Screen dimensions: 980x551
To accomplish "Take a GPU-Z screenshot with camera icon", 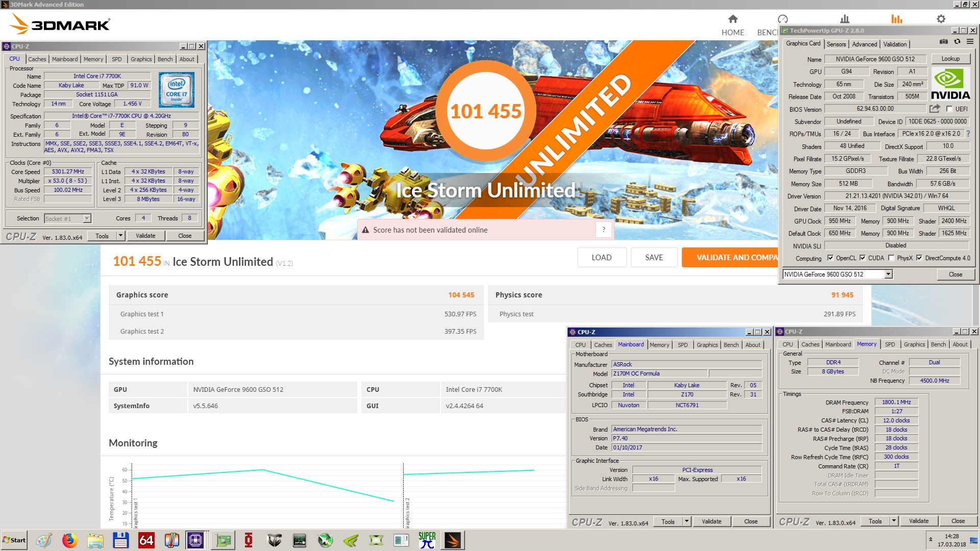I will [944, 42].
